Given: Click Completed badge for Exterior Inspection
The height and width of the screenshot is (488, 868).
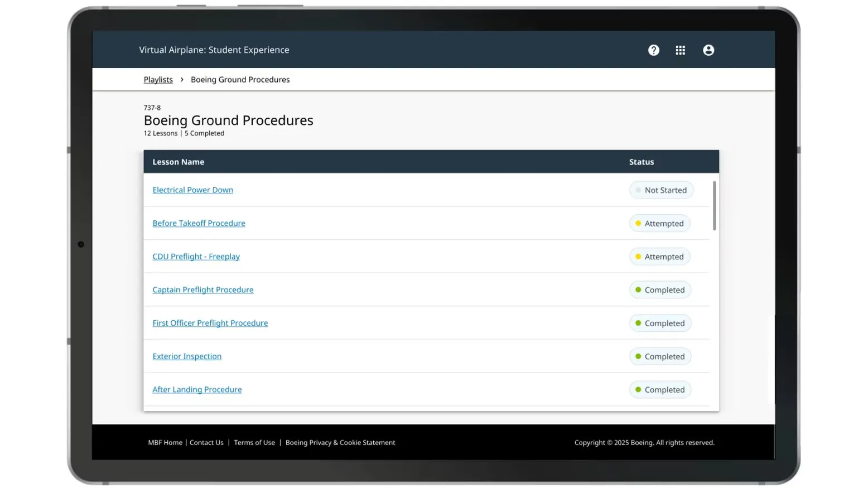Looking at the screenshot, I should pyautogui.click(x=660, y=356).
